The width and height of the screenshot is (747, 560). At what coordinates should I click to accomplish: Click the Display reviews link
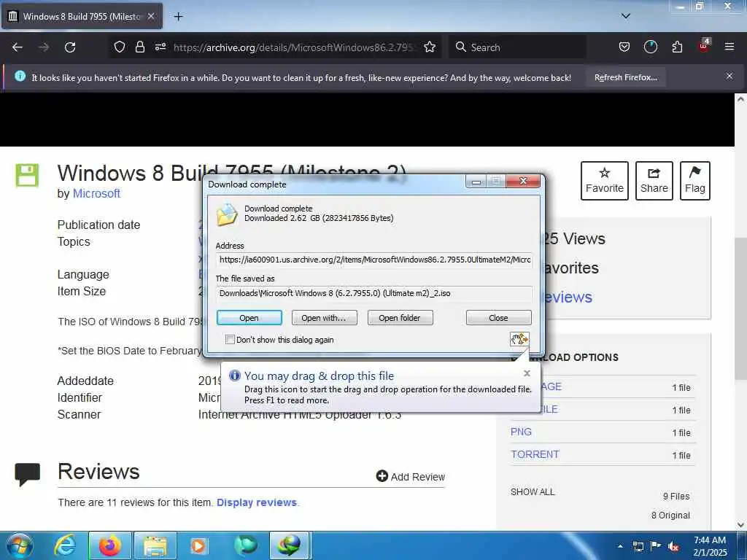257,502
